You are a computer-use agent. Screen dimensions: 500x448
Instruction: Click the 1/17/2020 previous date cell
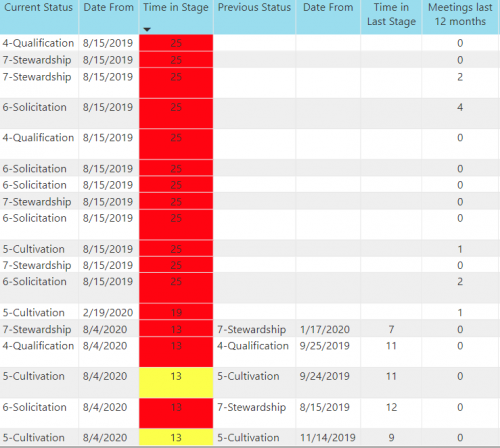[325, 329]
